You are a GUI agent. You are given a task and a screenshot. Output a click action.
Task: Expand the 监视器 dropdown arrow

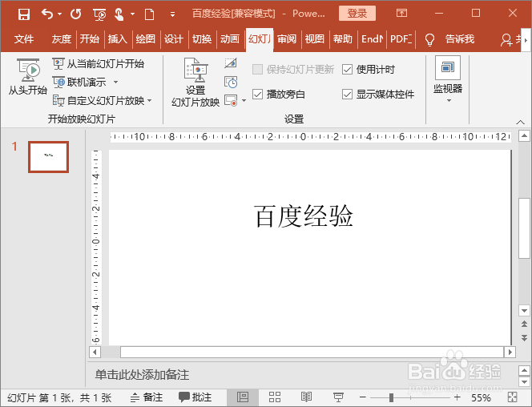[449, 100]
